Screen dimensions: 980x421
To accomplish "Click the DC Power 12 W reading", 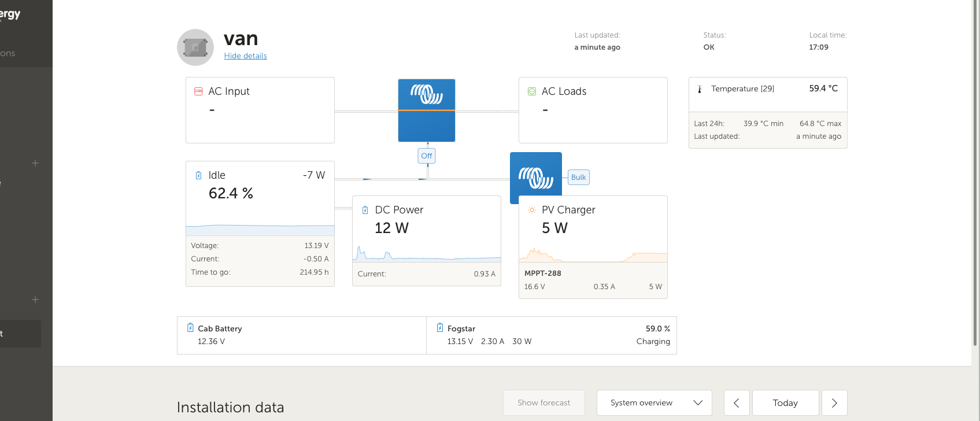I will click(391, 228).
